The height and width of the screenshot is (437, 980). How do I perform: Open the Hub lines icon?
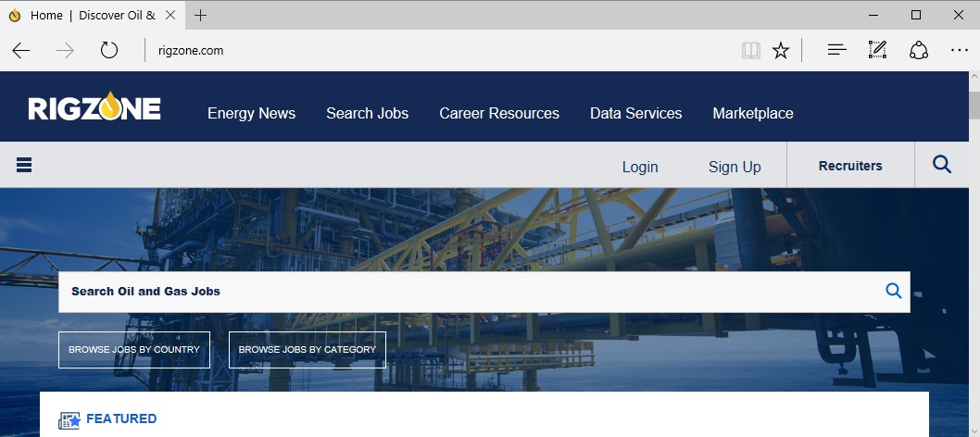point(836,50)
